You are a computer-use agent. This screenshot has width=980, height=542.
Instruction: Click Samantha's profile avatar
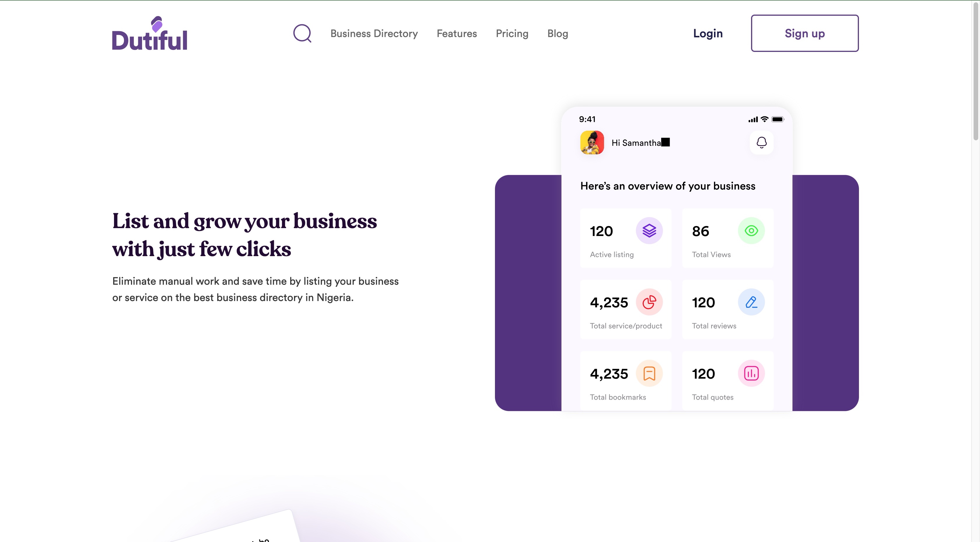tap(592, 142)
